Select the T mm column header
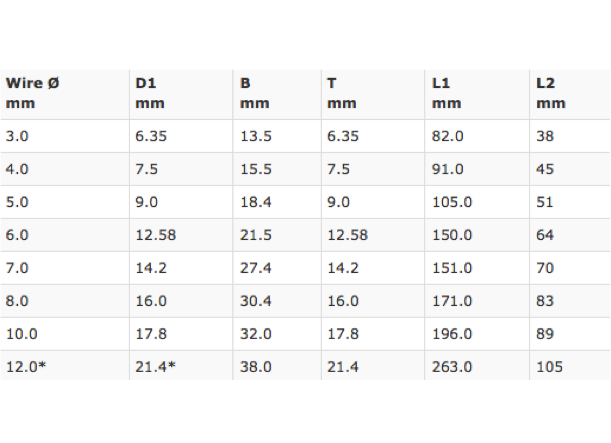 (x=341, y=93)
